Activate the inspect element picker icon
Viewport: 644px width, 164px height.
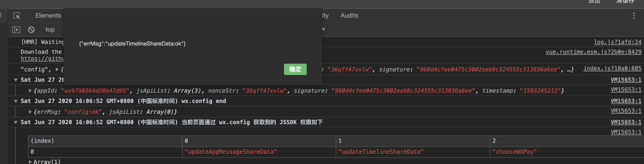pyautogui.click(x=17, y=16)
